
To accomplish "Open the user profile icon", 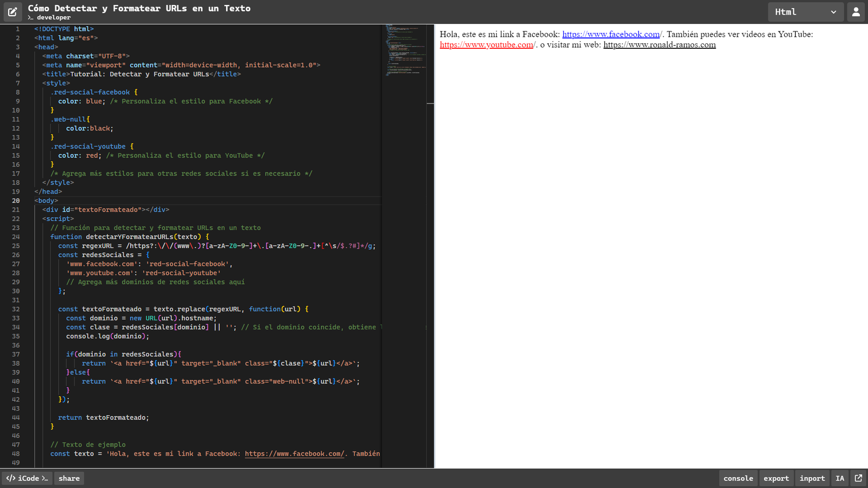I will point(856,12).
